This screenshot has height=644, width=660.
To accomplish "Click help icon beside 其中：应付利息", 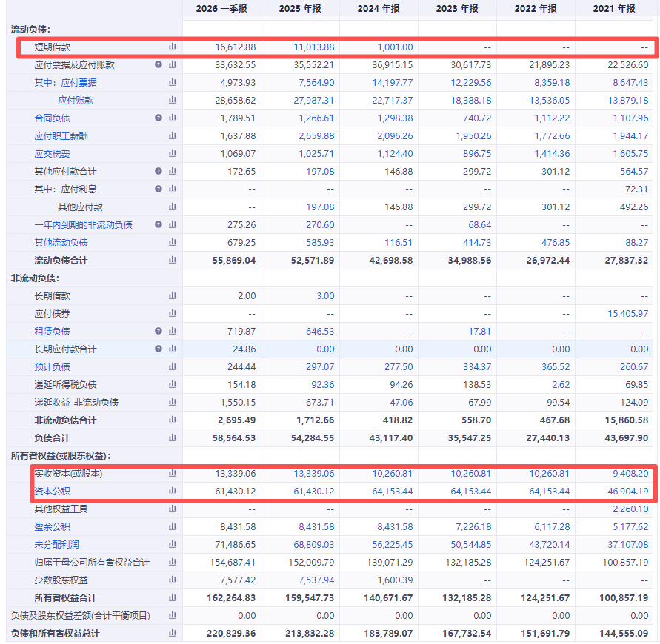I will point(159,189).
